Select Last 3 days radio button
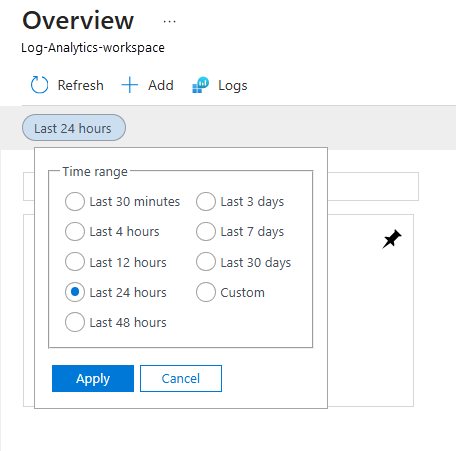The image size is (456, 451). (x=206, y=201)
